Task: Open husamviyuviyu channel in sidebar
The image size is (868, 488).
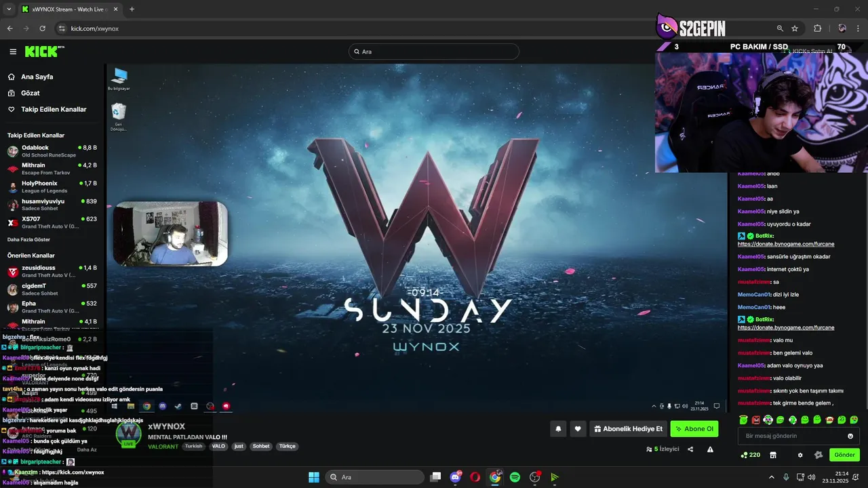Action: [52, 205]
